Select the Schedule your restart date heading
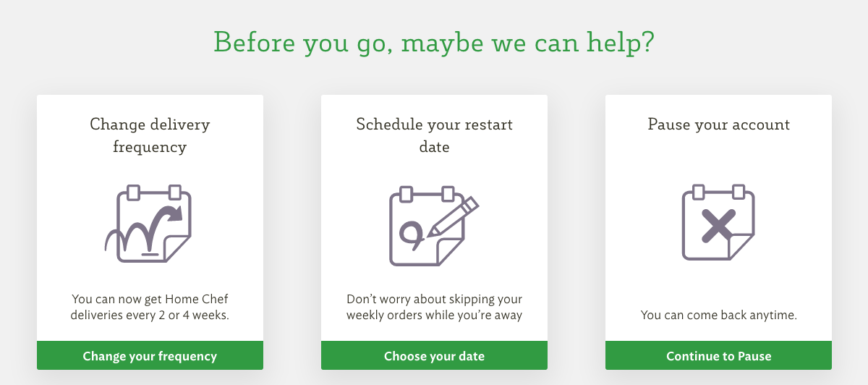Image resolution: width=868 pixels, height=385 pixels. coord(434,135)
